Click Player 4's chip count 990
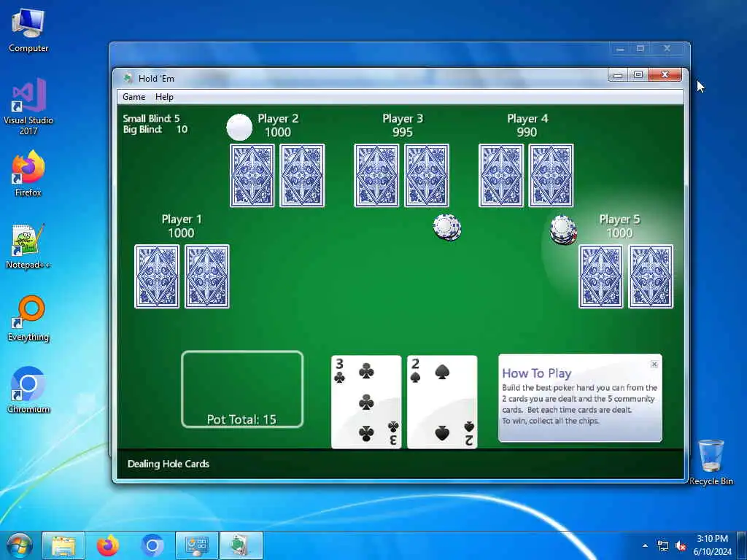The image size is (747, 560). click(x=527, y=133)
